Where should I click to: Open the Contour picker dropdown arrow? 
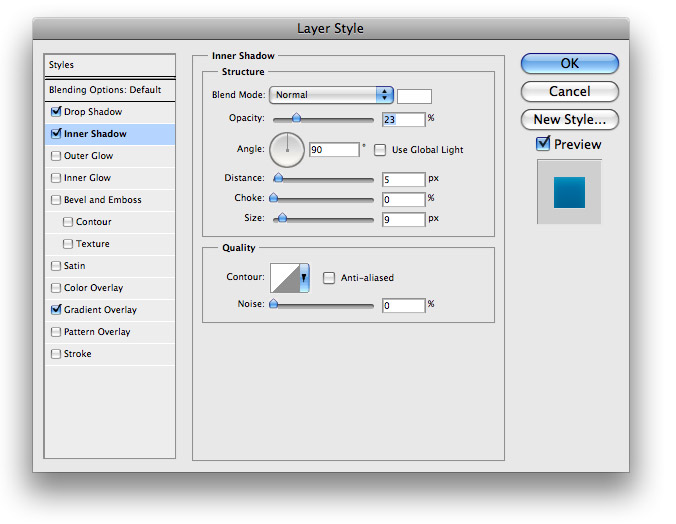pyautogui.click(x=304, y=278)
